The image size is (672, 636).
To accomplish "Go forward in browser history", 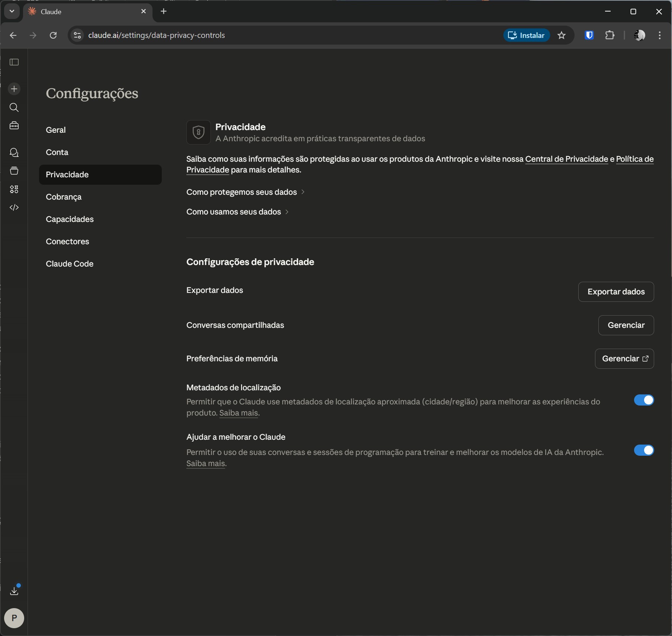I will [33, 35].
